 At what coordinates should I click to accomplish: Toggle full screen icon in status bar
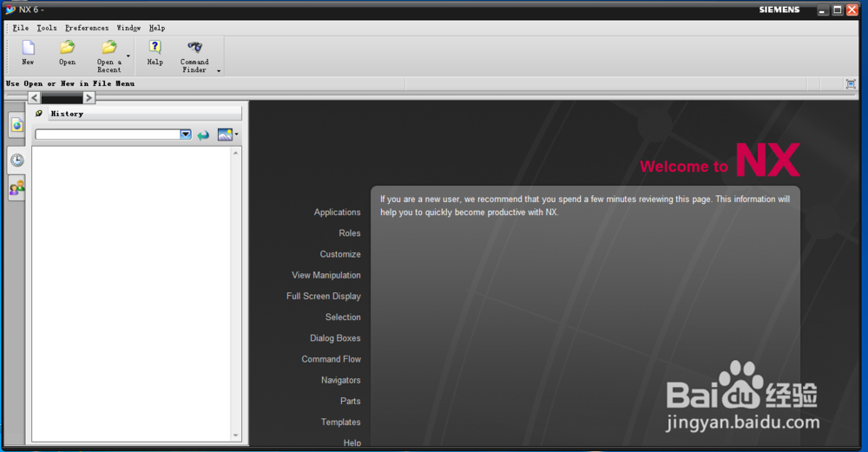tap(851, 84)
